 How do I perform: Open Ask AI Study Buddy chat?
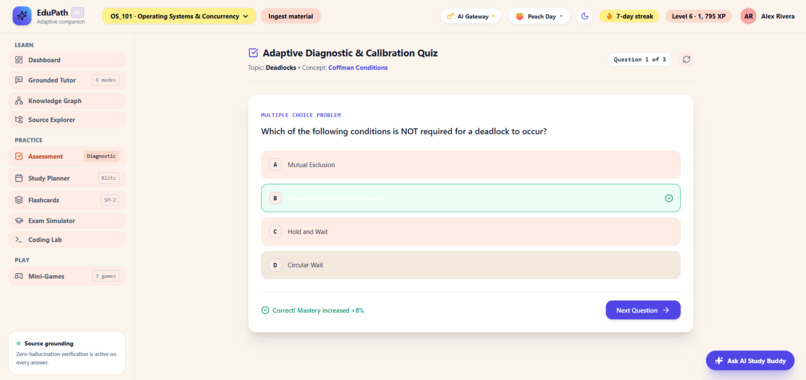click(750, 360)
